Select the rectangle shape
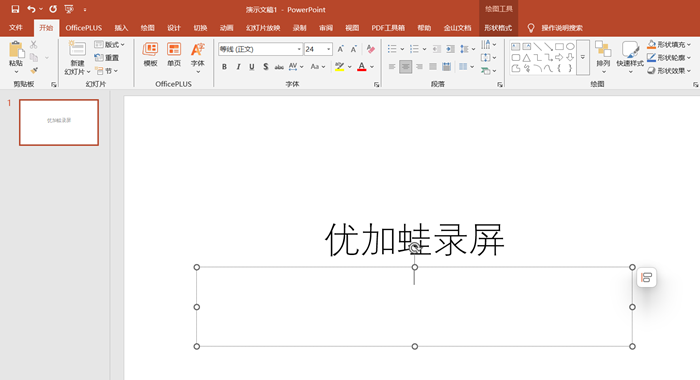 [x=559, y=46]
